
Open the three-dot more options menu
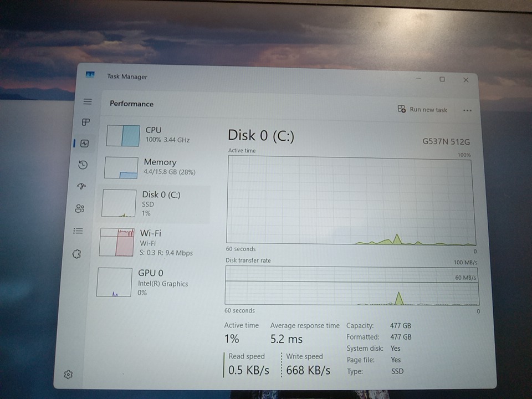pyautogui.click(x=467, y=110)
